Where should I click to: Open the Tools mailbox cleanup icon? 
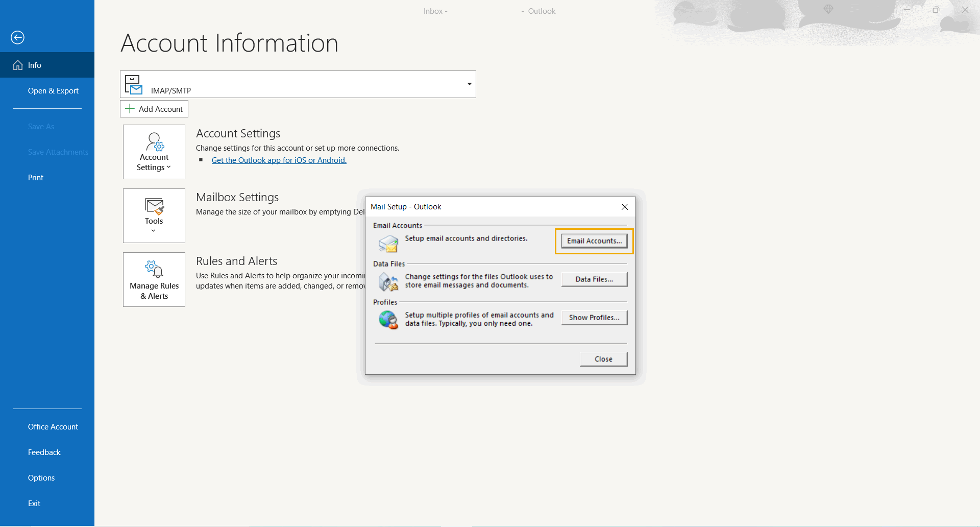pos(154,206)
